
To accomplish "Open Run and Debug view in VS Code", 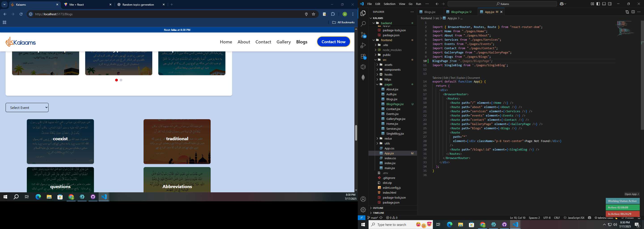I will pos(363,45).
